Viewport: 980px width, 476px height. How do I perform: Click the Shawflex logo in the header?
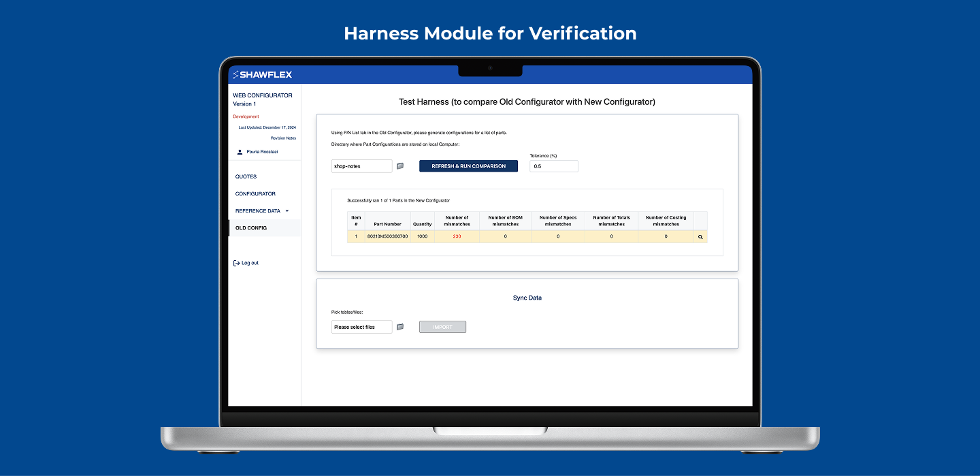click(263, 75)
